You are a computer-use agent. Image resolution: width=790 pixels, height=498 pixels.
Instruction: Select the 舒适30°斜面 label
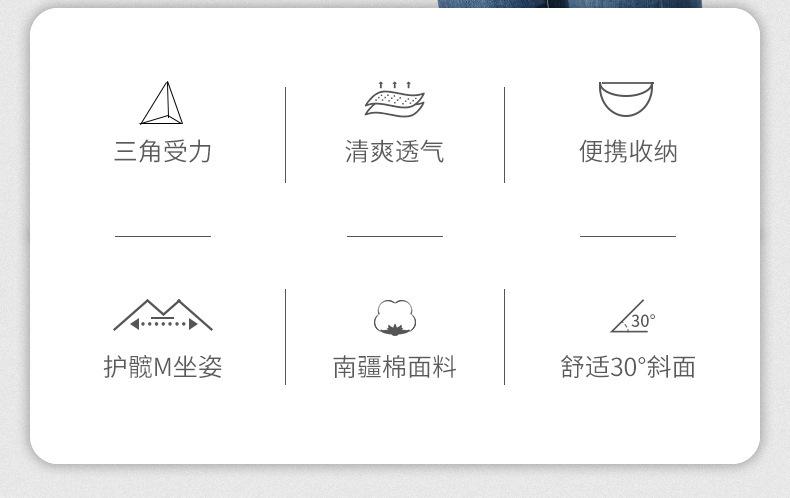click(628, 366)
